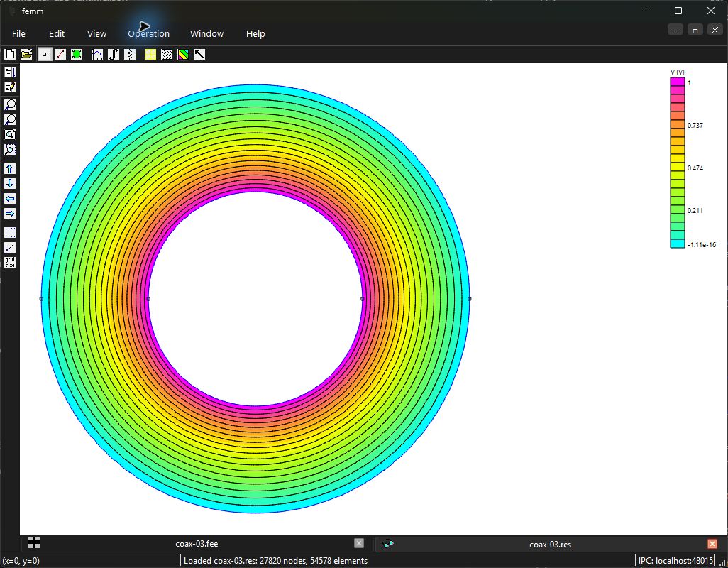Screen dimensions: 728x568
Task: Click the zoom out magnifier icon
Action: pyautogui.click(x=10, y=119)
